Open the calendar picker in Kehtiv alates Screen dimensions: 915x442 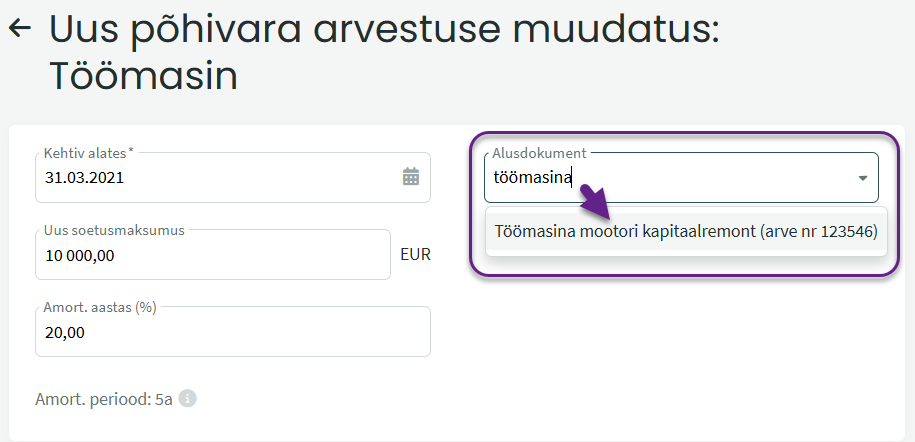[x=411, y=176]
